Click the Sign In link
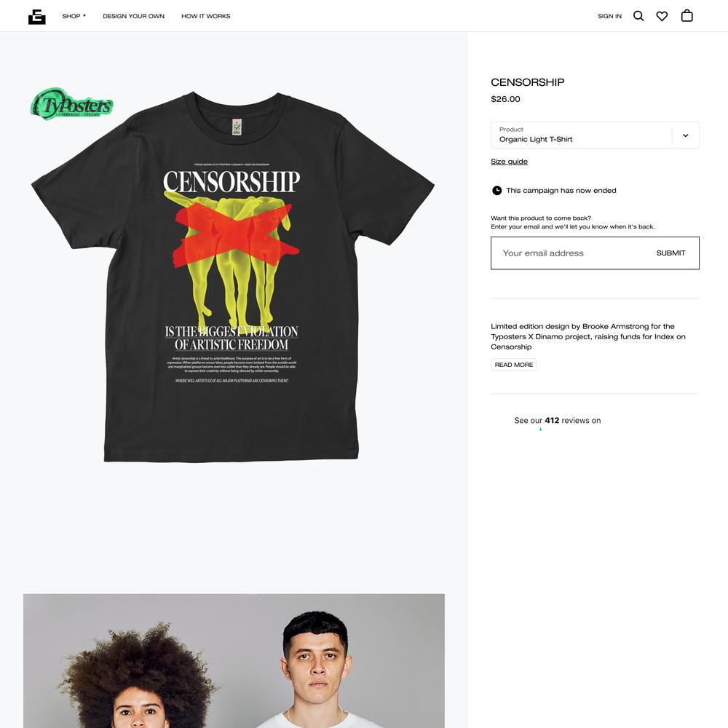This screenshot has width=728, height=728. (609, 16)
